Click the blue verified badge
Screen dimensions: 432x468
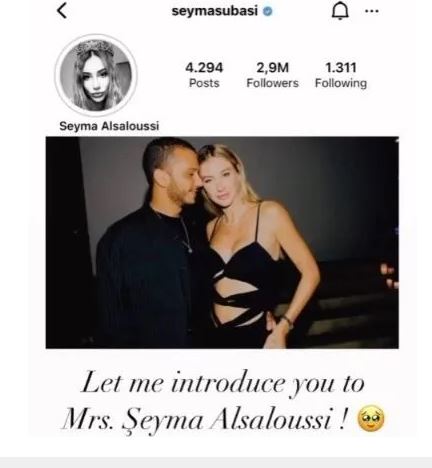coord(268,11)
